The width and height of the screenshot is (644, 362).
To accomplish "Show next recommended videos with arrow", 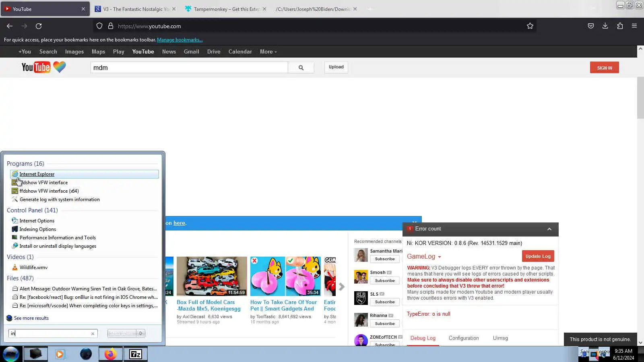I will pos(342,287).
